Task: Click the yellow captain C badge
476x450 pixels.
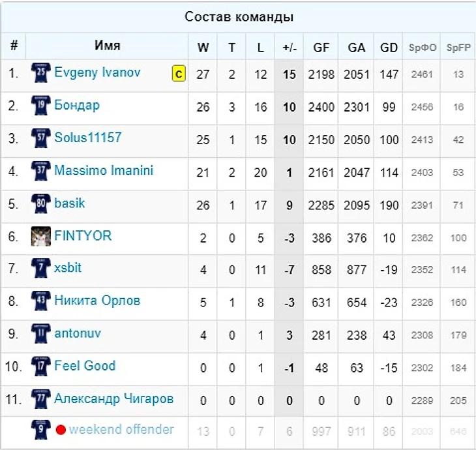Action: pos(178,74)
